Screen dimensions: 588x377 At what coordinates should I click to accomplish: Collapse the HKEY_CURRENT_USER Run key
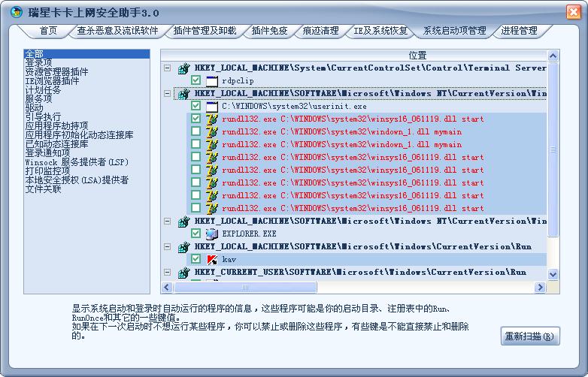click(167, 272)
